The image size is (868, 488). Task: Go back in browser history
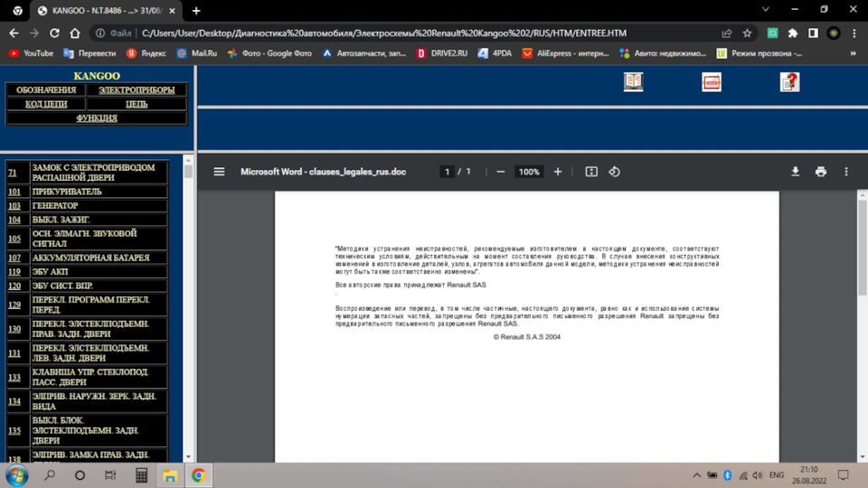14,33
